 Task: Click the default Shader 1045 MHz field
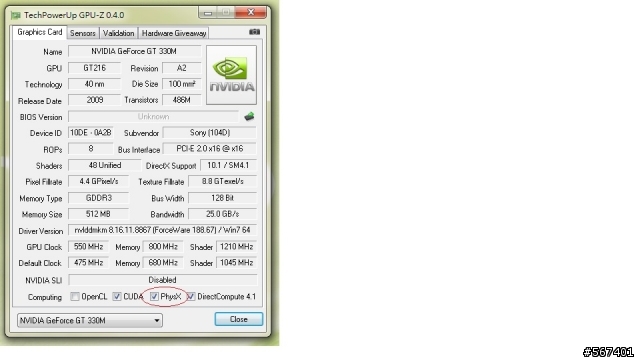236,262
